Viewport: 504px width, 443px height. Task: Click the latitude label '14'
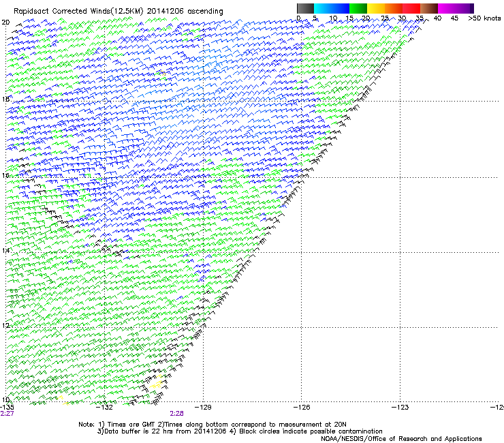point(5,250)
